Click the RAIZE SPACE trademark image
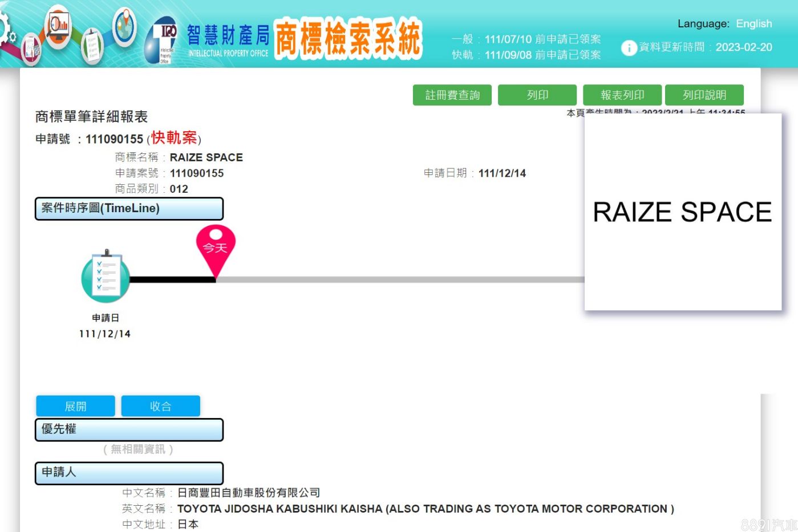Image resolution: width=798 pixels, height=532 pixels. pyautogui.click(x=683, y=212)
